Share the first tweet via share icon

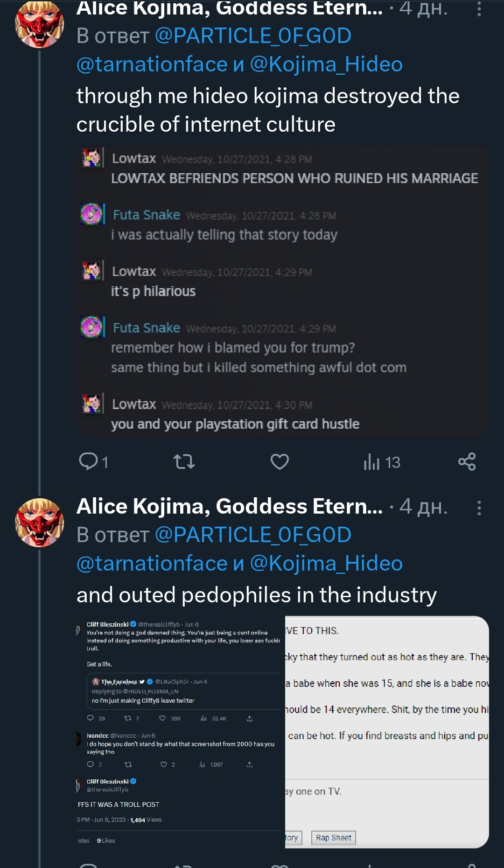pos(467,462)
